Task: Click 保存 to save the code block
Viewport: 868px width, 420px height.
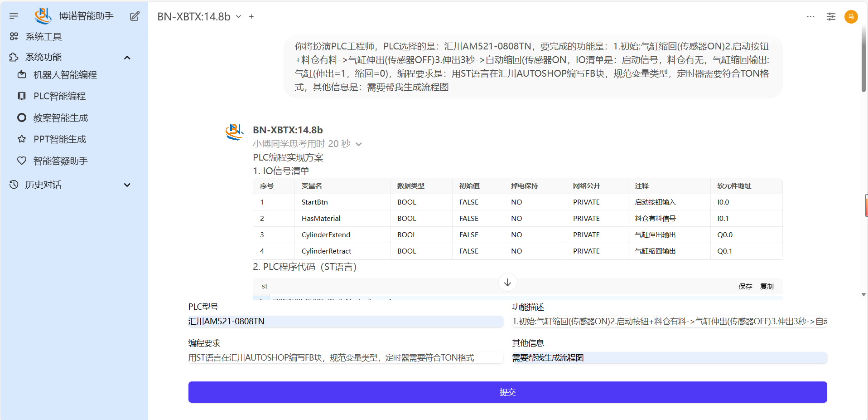Action: coord(745,287)
